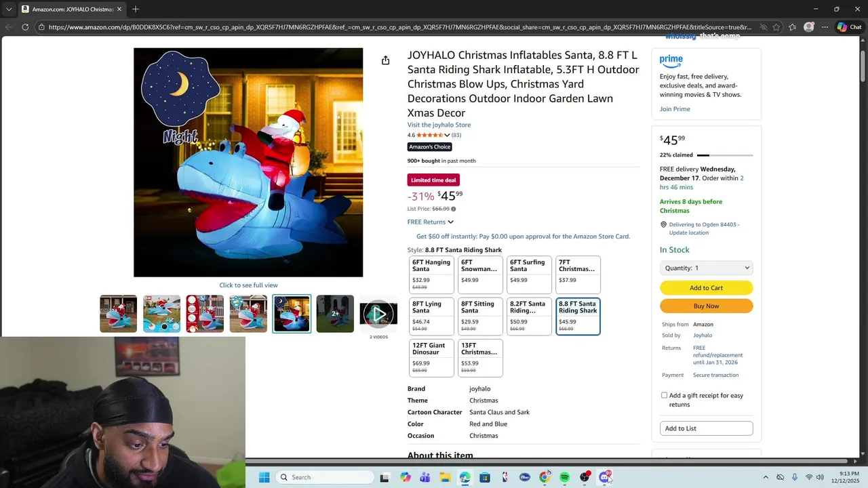The width and height of the screenshot is (868, 488).
Task: Close the Amazon JOYHALO browser tab
Action: 119,9
